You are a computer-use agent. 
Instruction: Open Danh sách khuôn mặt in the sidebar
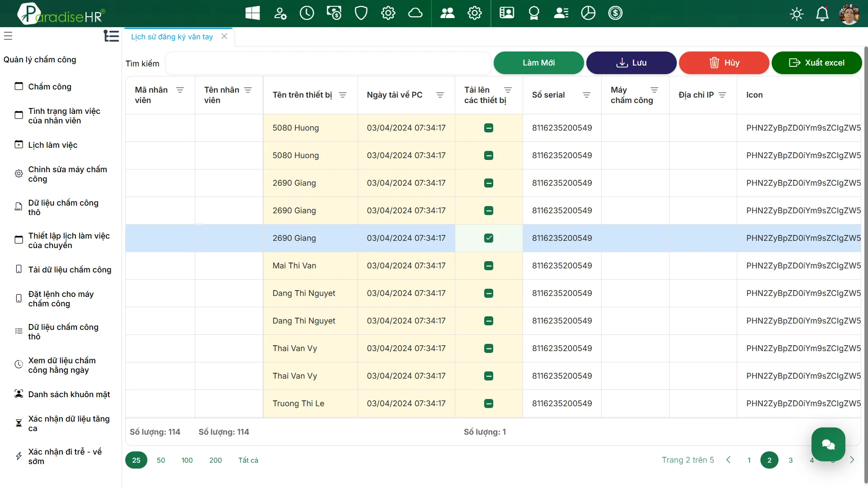[x=69, y=394]
